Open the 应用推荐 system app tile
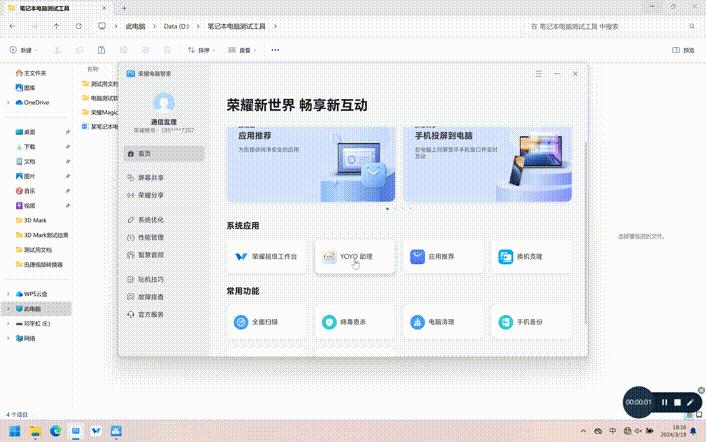 pyautogui.click(x=443, y=257)
